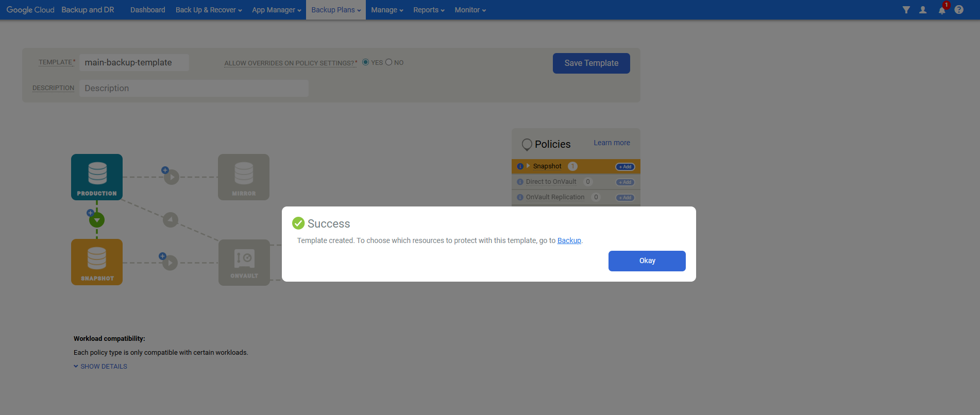
Task: Click the Direct to OnVault policy label
Action: point(551,182)
